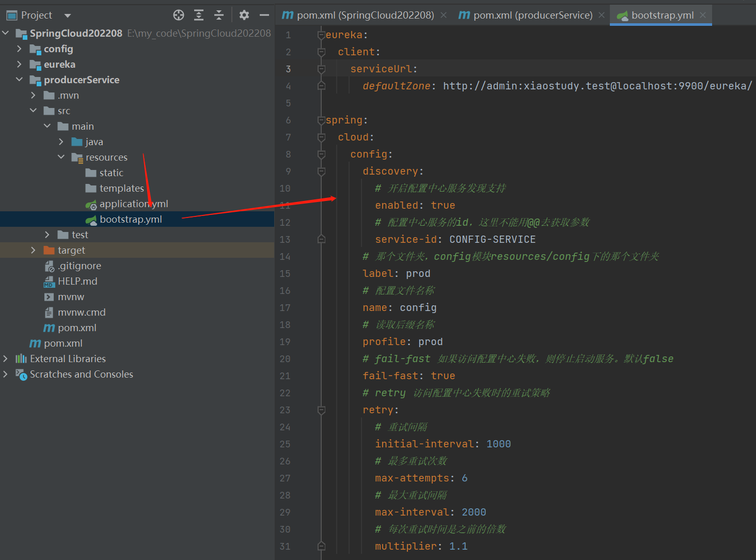
Task: Click the HELP.md markdown file icon
Action: 49,282
